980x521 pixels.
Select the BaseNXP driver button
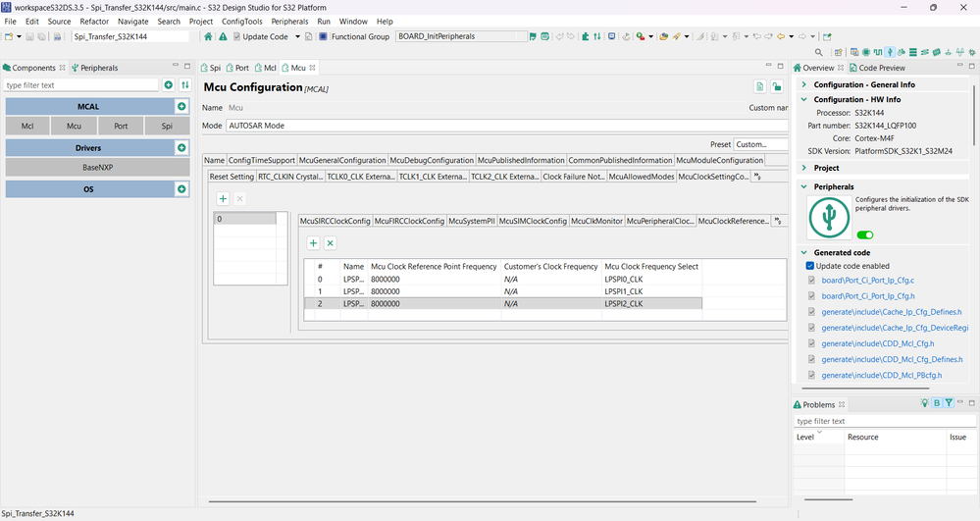point(97,167)
